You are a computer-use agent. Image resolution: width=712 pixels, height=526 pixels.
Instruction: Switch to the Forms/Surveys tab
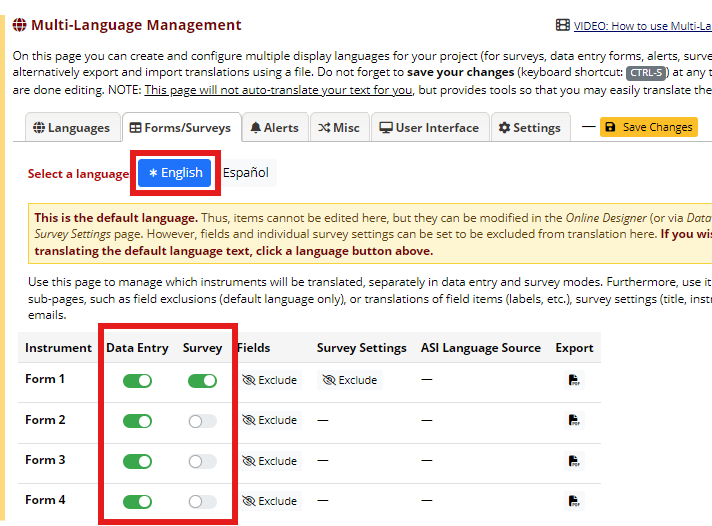(182, 128)
